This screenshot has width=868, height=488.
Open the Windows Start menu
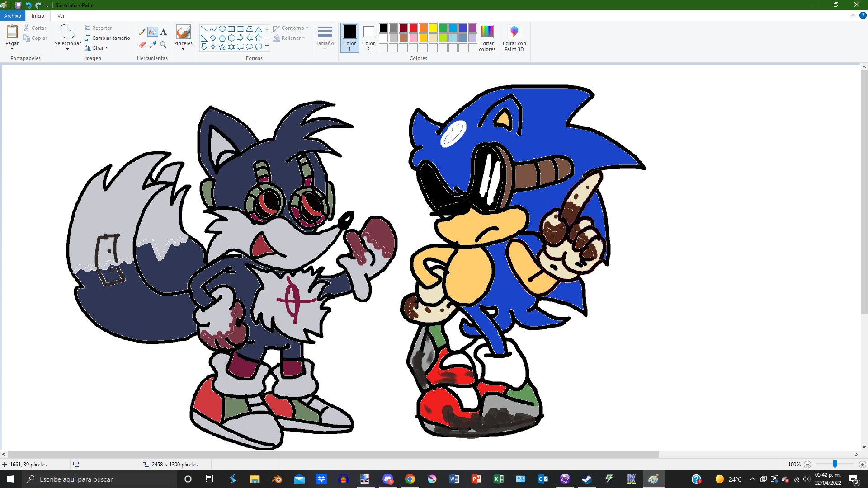[11, 479]
